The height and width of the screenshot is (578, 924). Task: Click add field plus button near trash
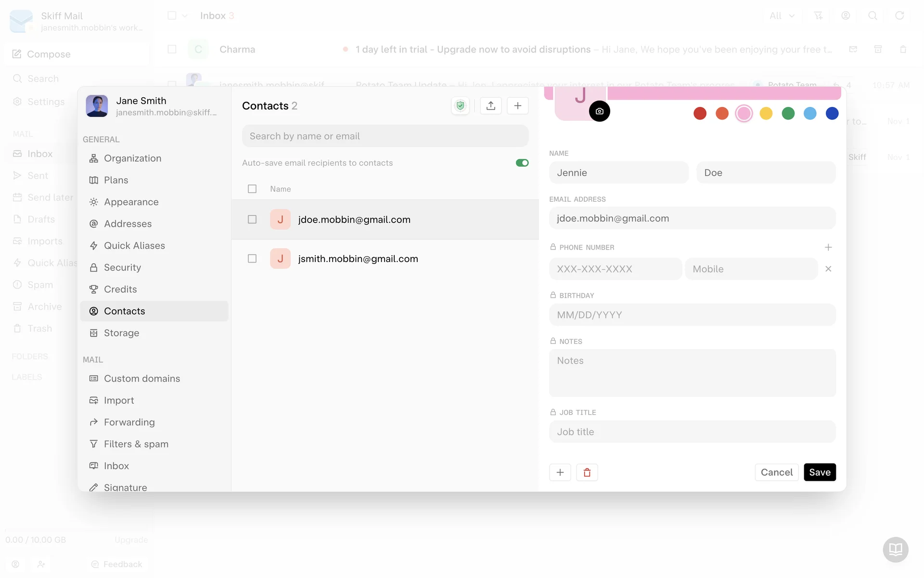pyautogui.click(x=560, y=473)
